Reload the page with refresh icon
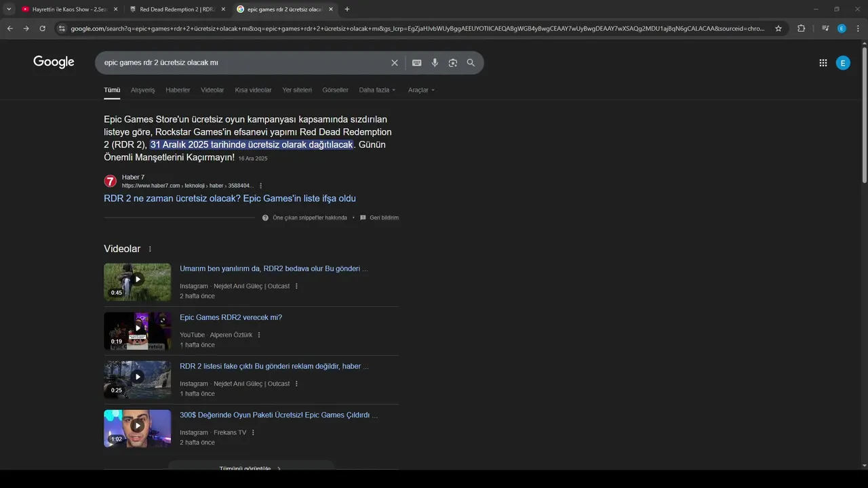The height and width of the screenshot is (488, 868). pyautogui.click(x=42, y=28)
